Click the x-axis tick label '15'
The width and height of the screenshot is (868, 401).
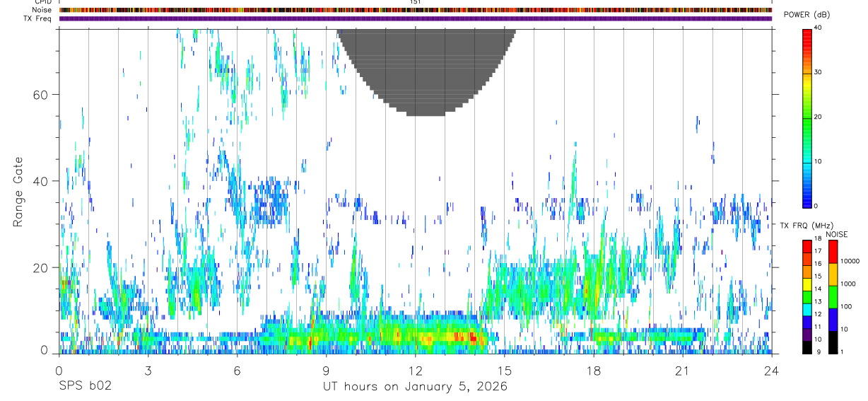pos(505,370)
